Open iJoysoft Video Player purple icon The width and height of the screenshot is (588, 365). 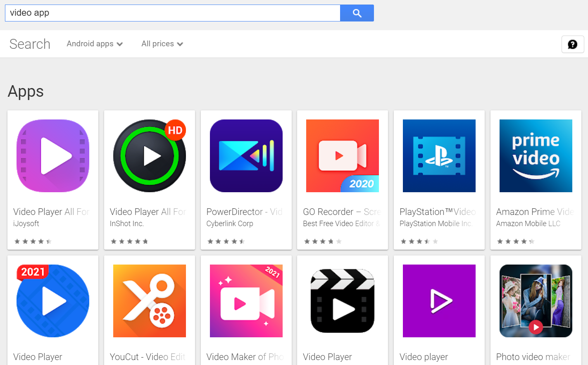pyautogui.click(x=53, y=156)
